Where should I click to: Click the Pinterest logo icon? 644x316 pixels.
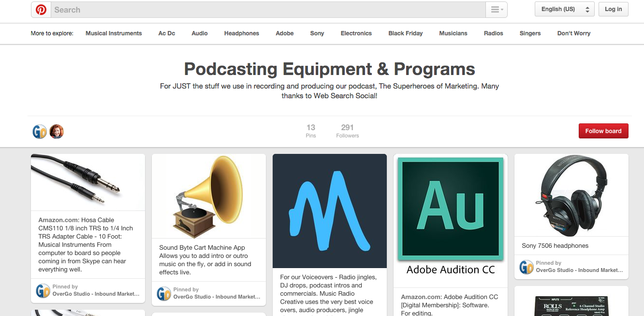pos(40,9)
